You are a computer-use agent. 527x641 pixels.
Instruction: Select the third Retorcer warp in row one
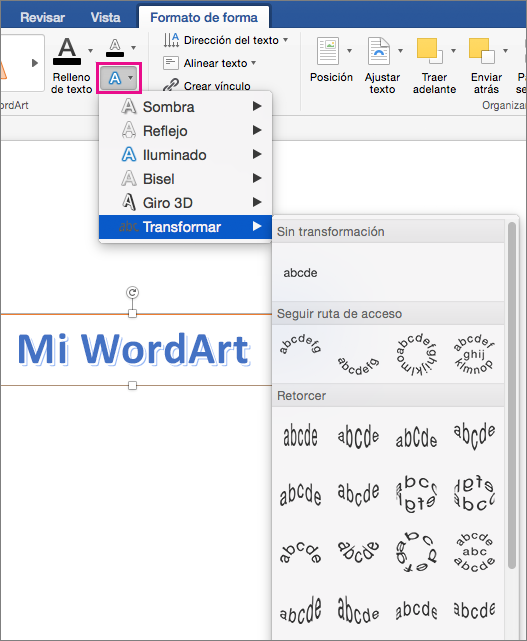pos(416,436)
